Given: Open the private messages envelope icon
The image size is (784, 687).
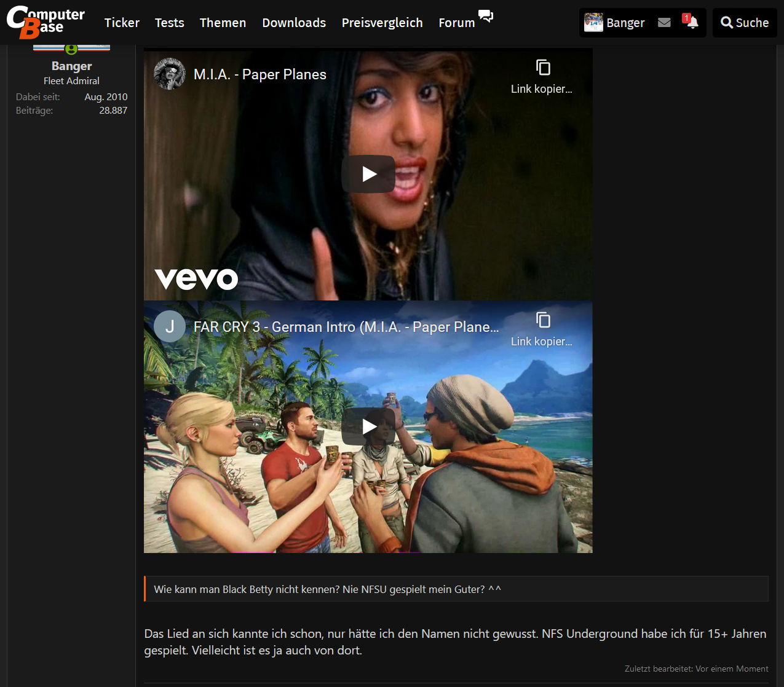Looking at the screenshot, I should click(x=664, y=23).
